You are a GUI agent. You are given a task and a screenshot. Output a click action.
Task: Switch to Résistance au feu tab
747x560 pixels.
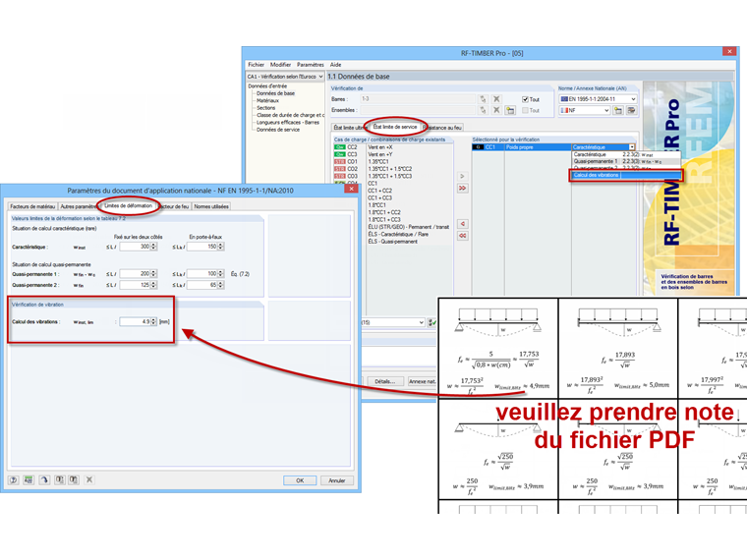coord(443,128)
